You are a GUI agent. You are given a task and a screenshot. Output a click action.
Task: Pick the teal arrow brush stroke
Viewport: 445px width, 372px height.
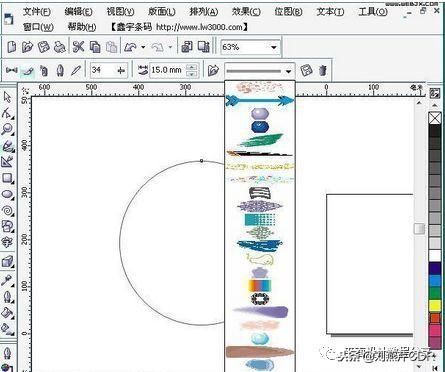point(260,100)
